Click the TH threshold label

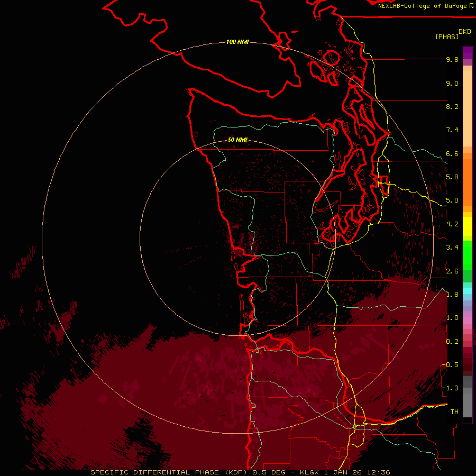click(x=454, y=411)
